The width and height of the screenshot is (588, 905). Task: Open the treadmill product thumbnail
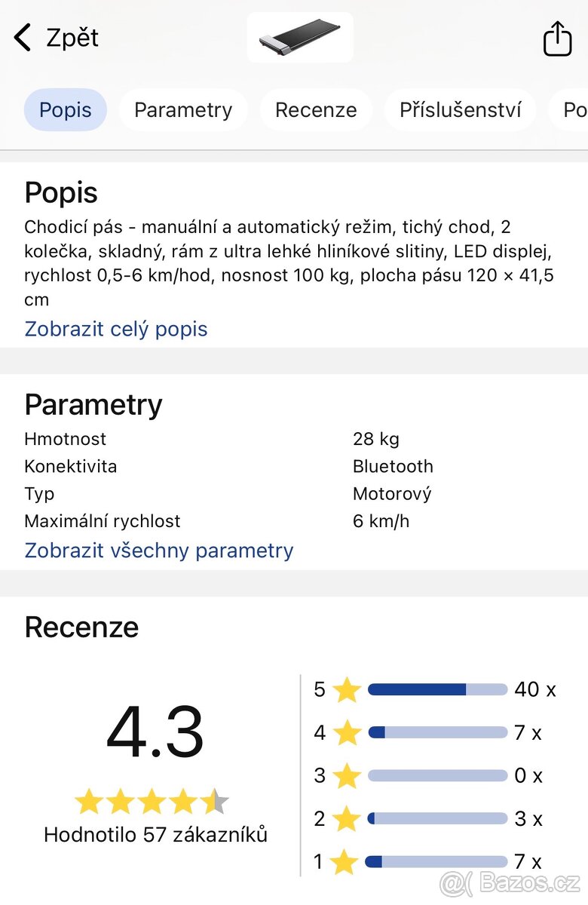pyautogui.click(x=300, y=37)
